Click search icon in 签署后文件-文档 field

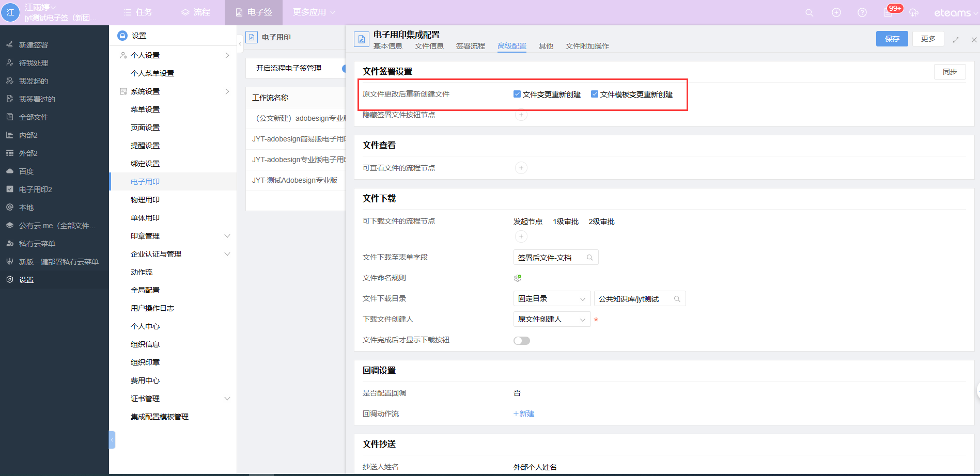click(x=589, y=258)
